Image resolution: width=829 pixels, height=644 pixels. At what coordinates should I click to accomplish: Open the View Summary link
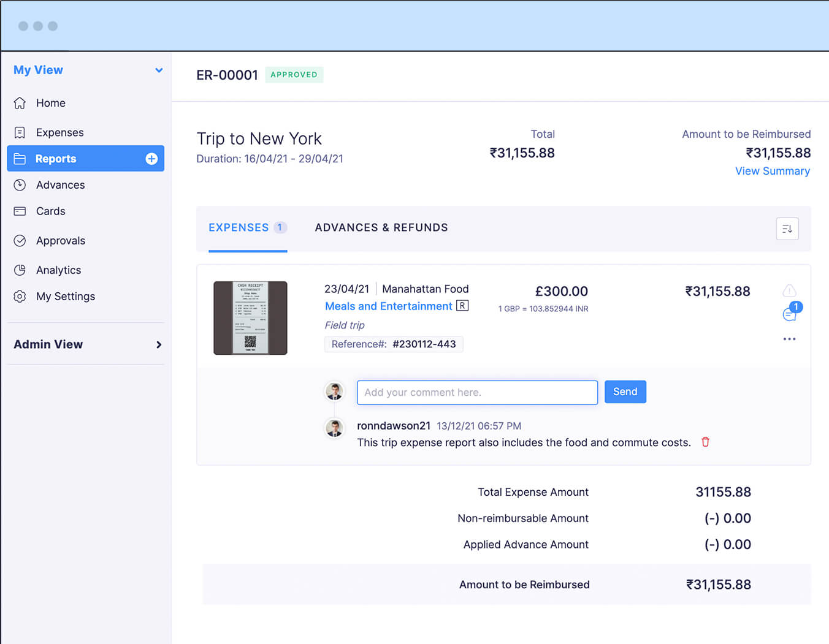click(x=772, y=171)
